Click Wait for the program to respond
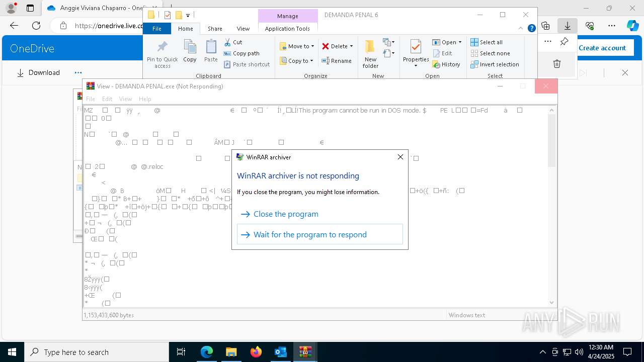This screenshot has height=362, width=644. [320, 234]
